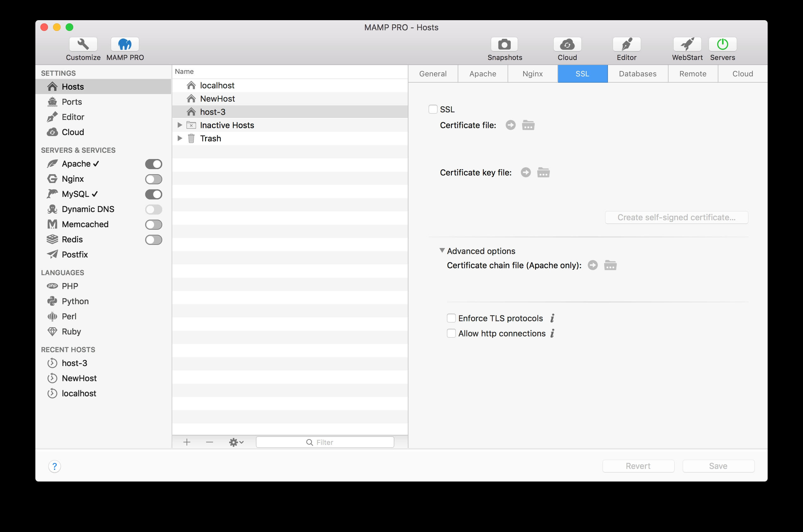
Task: Expand the Trash group
Action: pyautogui.click(x=180, y=139)
